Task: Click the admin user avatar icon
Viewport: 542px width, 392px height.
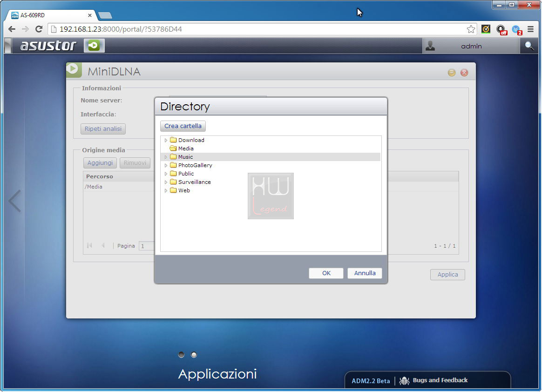Action: 430,46
